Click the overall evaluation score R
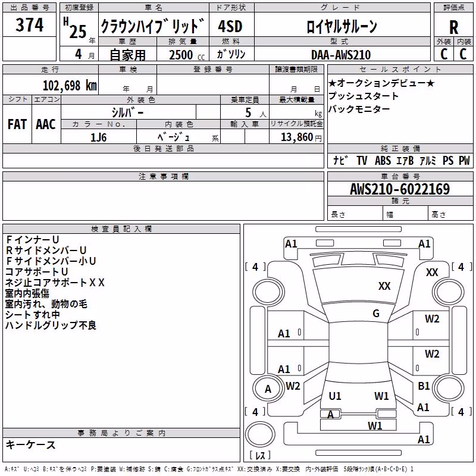Viewport: 476px width, 476px height. (x=453, y=27)
